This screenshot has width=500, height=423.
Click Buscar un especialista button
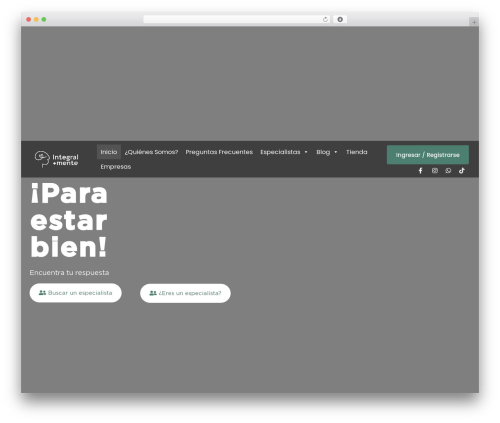click(x=76, y=293)
